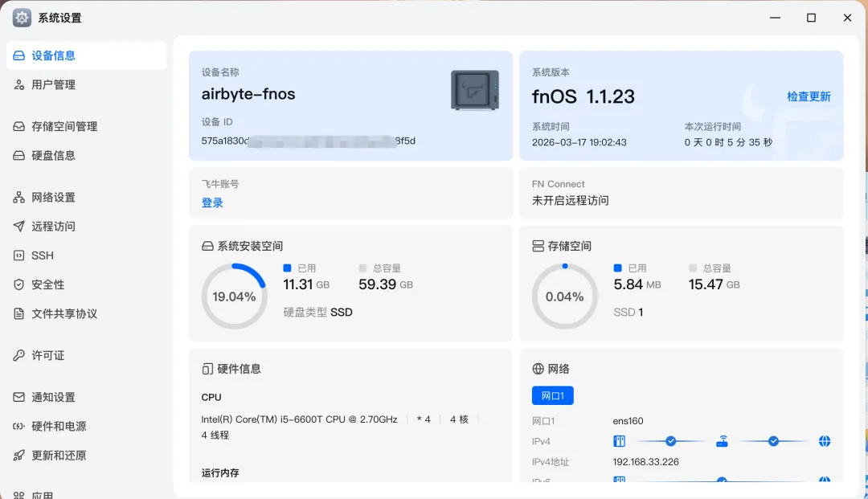Click the system settings gear icon in title bar
The image size is (868, 499).
tap(23, 18)
